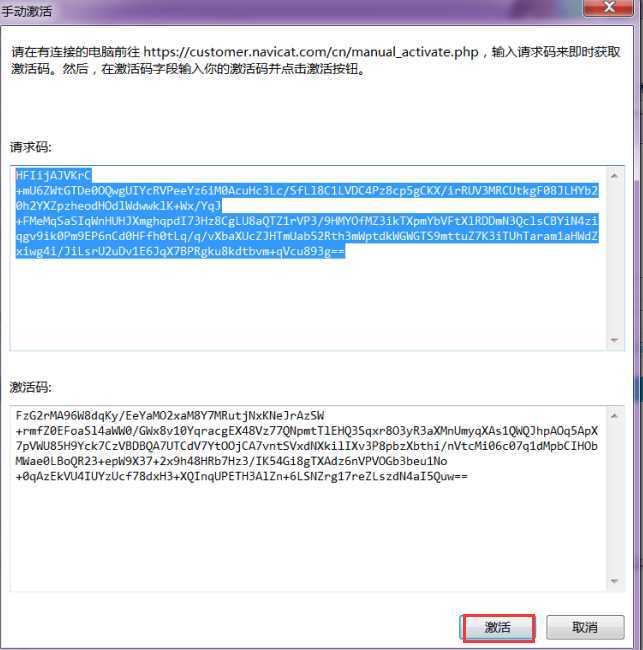
Task: Click the 请求码 scrollbar up arrow
Action: [615, 176]
